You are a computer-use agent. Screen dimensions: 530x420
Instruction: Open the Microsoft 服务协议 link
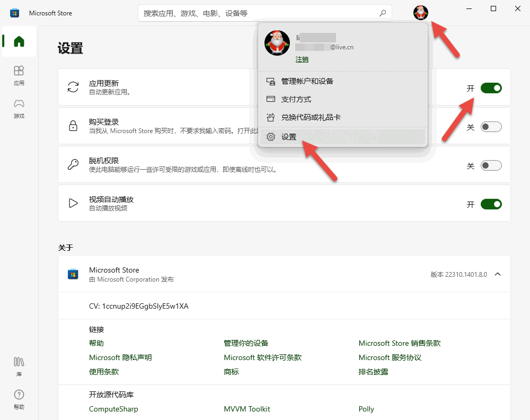[390, 357]
